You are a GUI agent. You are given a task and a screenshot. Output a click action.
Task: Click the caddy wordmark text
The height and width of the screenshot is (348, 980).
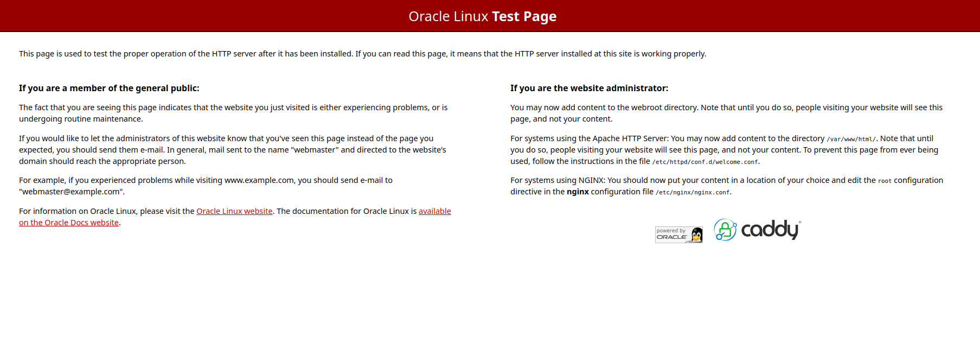click(770, 230)
